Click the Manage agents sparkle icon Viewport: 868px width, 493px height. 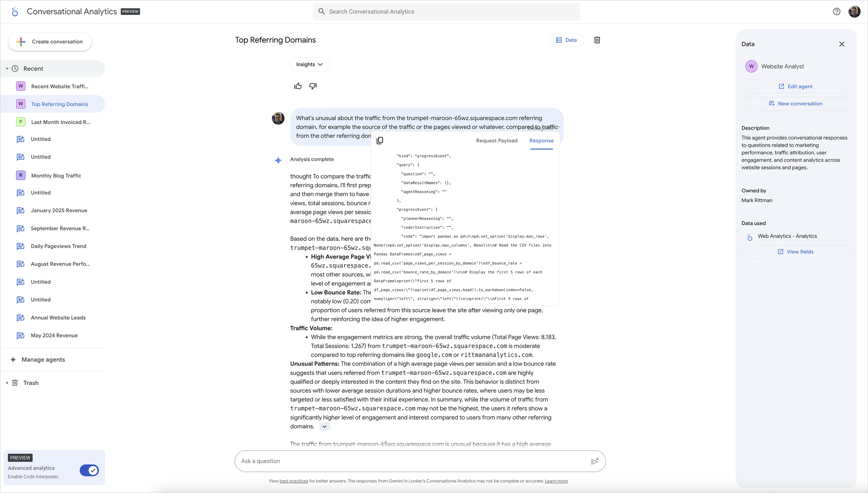click(x=13, y=360)
